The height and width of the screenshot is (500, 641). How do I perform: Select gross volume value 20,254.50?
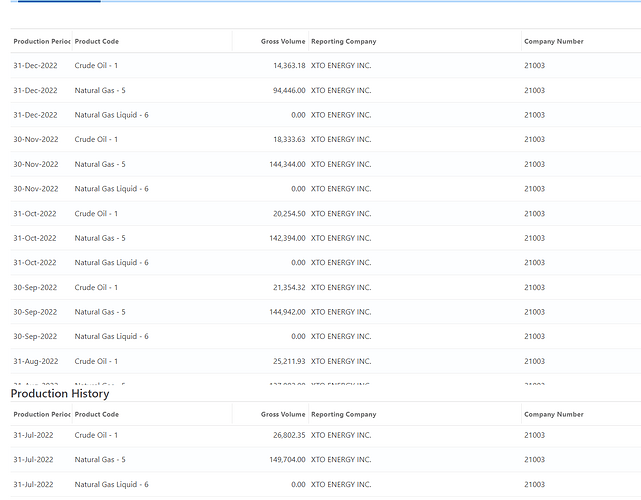tap(289, 214)
